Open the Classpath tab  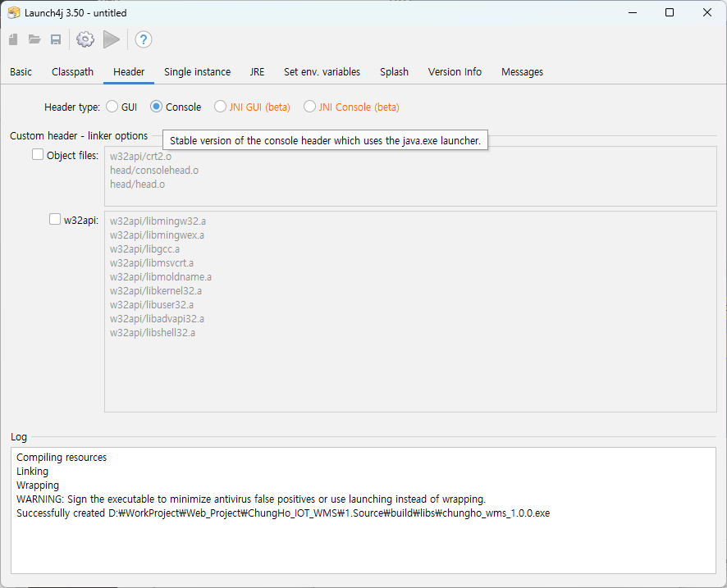coord(72,72)
